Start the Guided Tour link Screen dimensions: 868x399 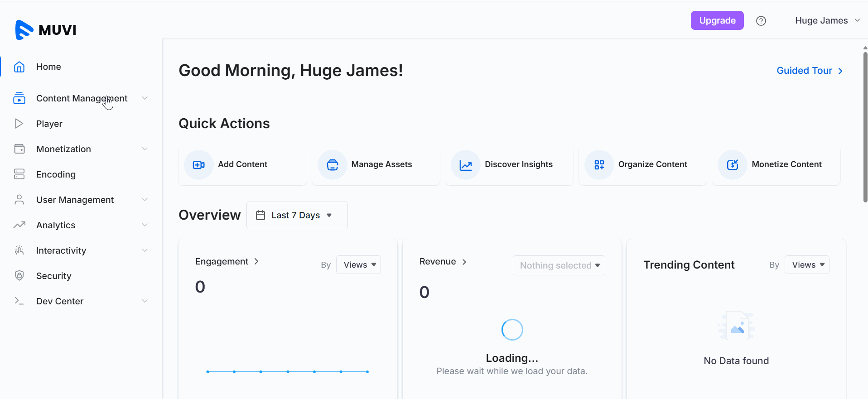809,71
